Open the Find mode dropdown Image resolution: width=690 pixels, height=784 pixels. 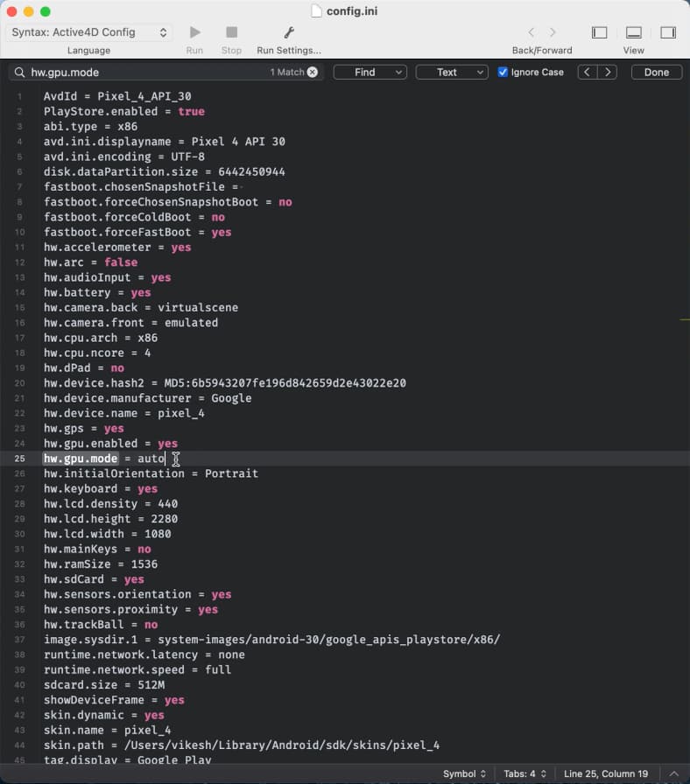370,72
